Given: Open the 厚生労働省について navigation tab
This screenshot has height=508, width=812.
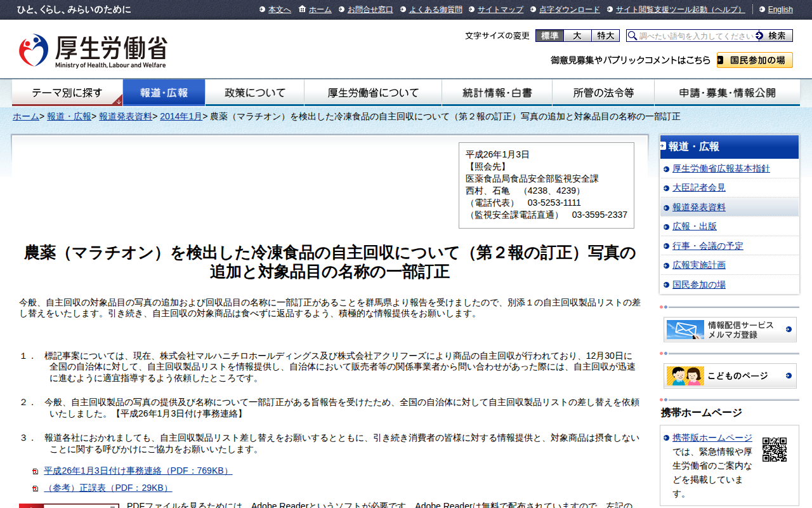Looking at the screenshot, I should [x=373, y=93].
